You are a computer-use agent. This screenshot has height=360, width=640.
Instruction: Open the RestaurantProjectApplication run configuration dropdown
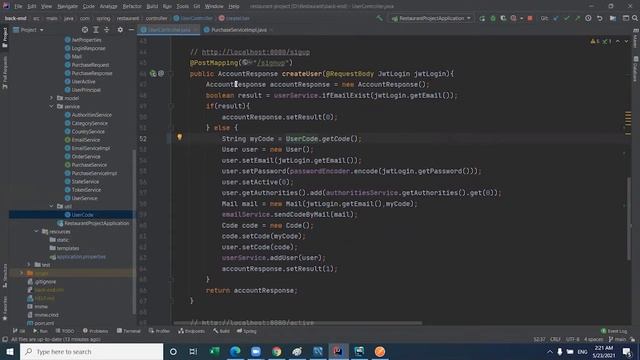click(431, 18)
